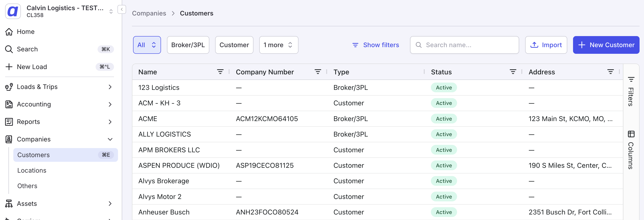Focus the Search name input field
This screenshot has width=644, height=220.
point(464,45)
